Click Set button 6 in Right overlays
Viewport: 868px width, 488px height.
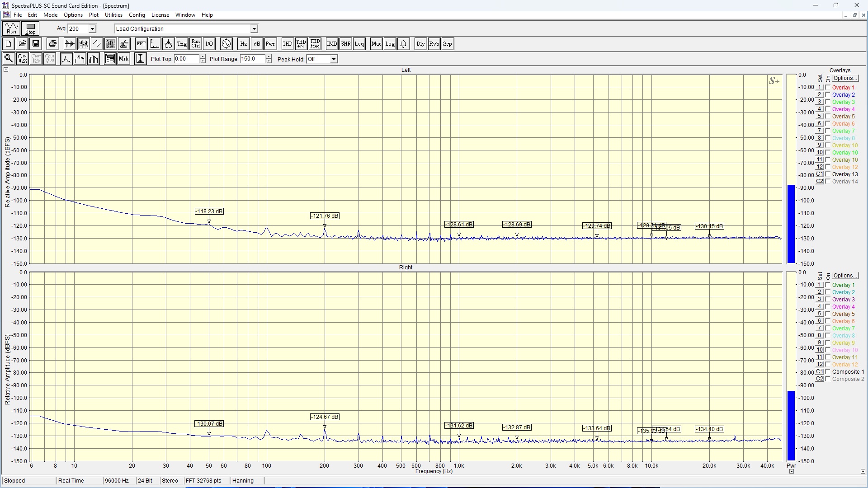coord(820,321)
